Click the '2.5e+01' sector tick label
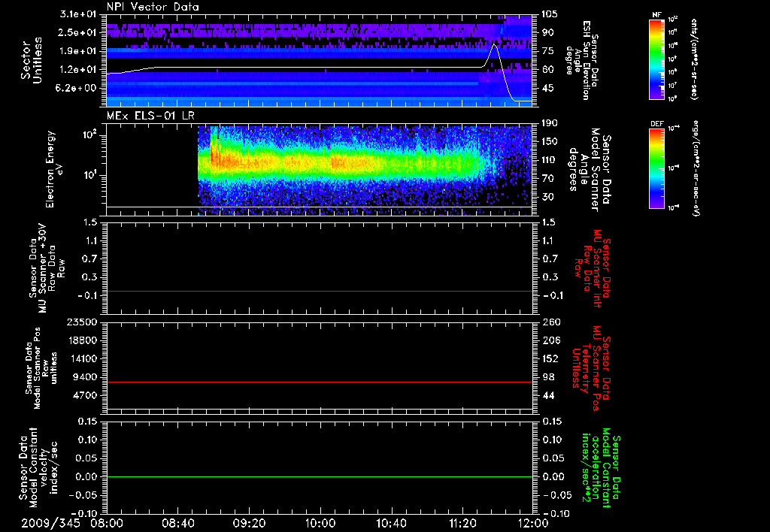 (78, 32)
